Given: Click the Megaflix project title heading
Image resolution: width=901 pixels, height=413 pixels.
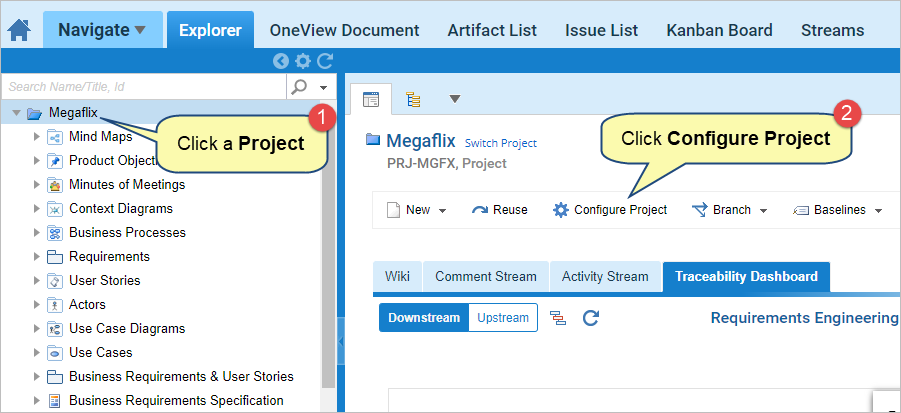Looking at the screenshot, I should 421,141.
